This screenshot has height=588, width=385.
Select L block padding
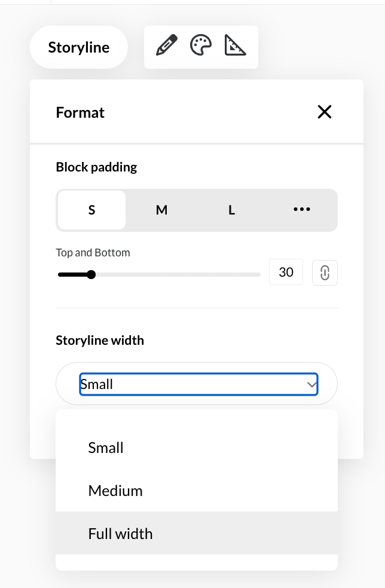click(x=231, y=210)
